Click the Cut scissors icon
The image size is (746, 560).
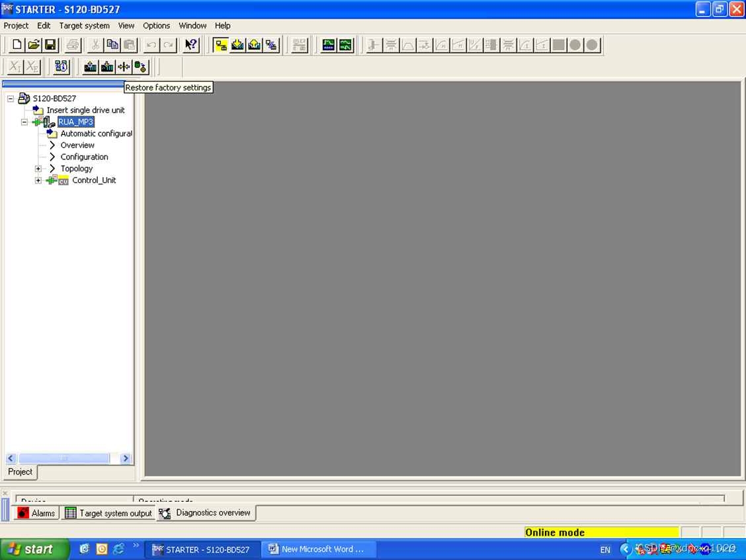(95, 45)
